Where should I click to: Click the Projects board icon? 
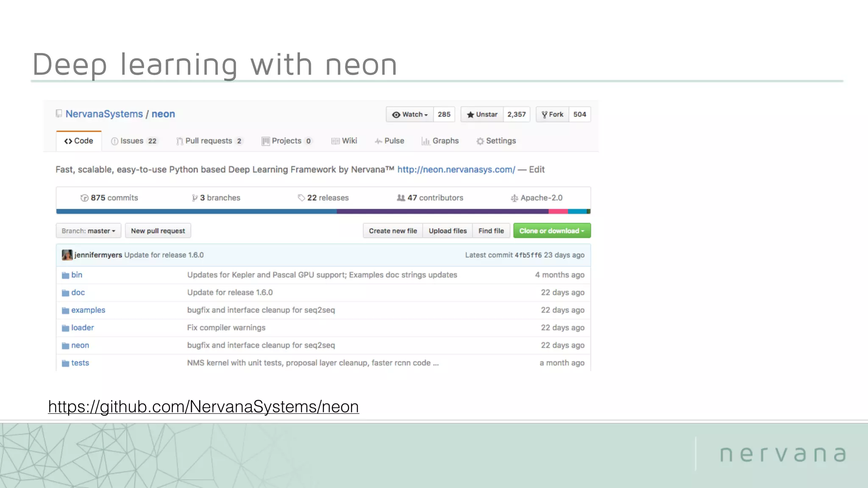(x=266, y=141)
